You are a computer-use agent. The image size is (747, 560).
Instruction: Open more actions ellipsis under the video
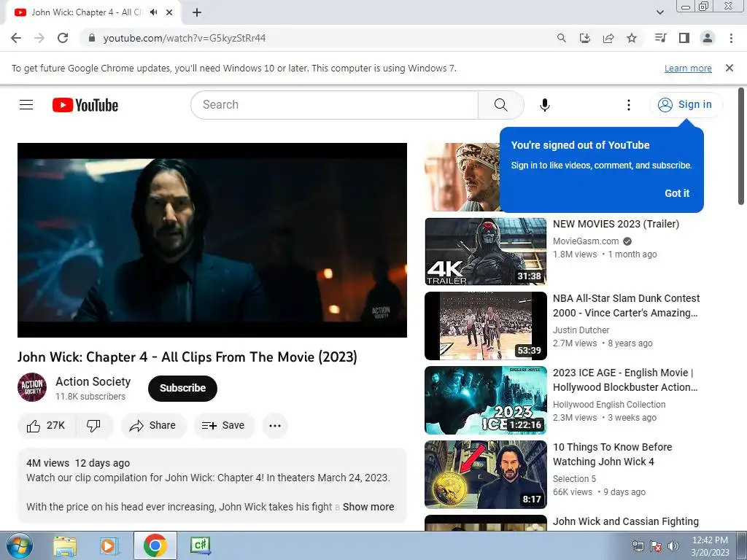click(275, 426)
